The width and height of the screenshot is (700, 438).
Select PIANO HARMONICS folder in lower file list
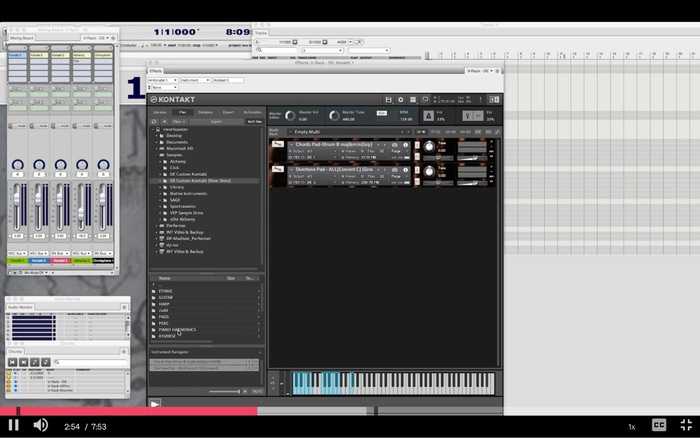(177, 330)
